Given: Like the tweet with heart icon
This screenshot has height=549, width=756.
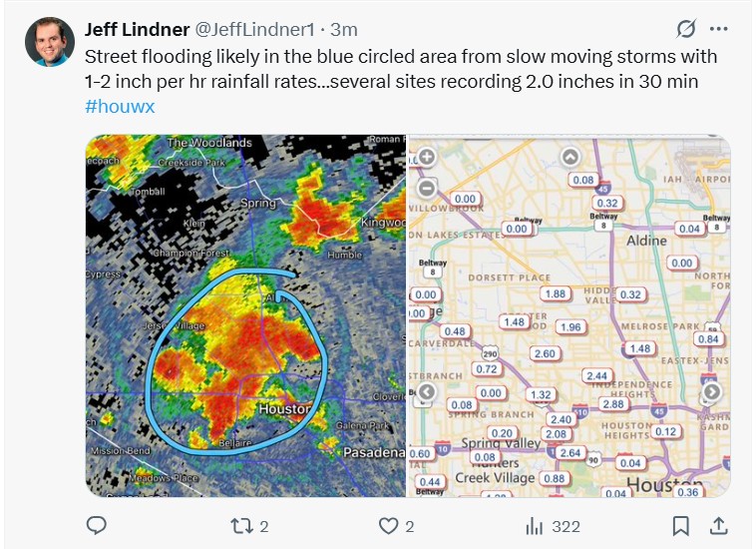Looking at the screenshot, I should click(388, 526).
